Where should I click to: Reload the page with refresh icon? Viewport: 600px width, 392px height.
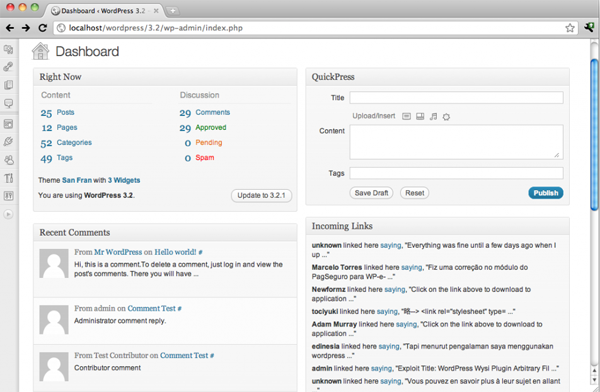42,28
